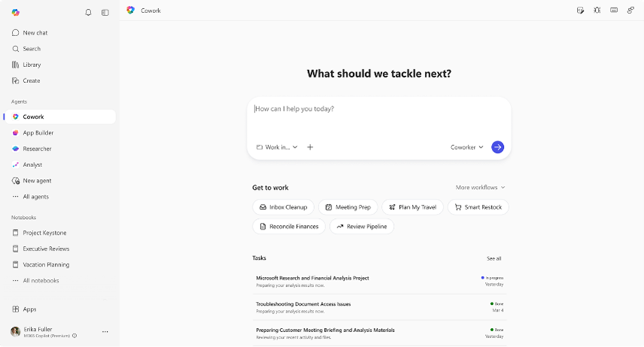Expand the 'Work in...' folder dropdown
Image resolution: width=644 pixels, height=347 pixels.
point(277,148)
